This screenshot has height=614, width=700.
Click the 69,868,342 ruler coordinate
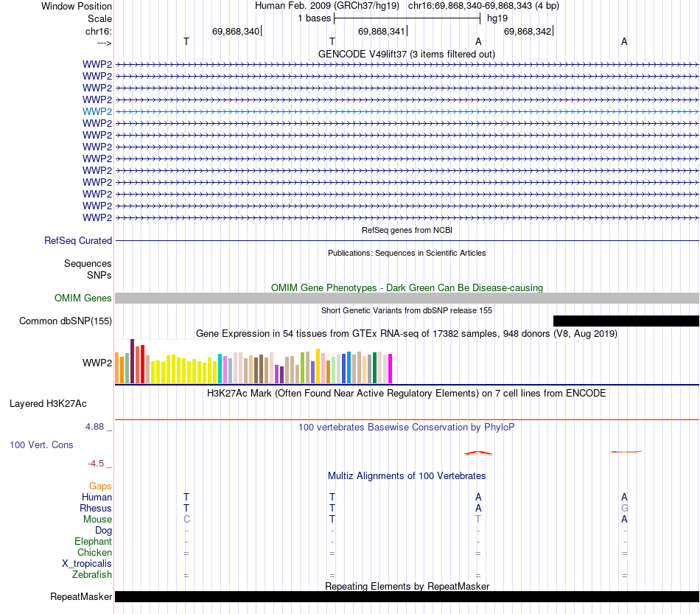point(528,31)
